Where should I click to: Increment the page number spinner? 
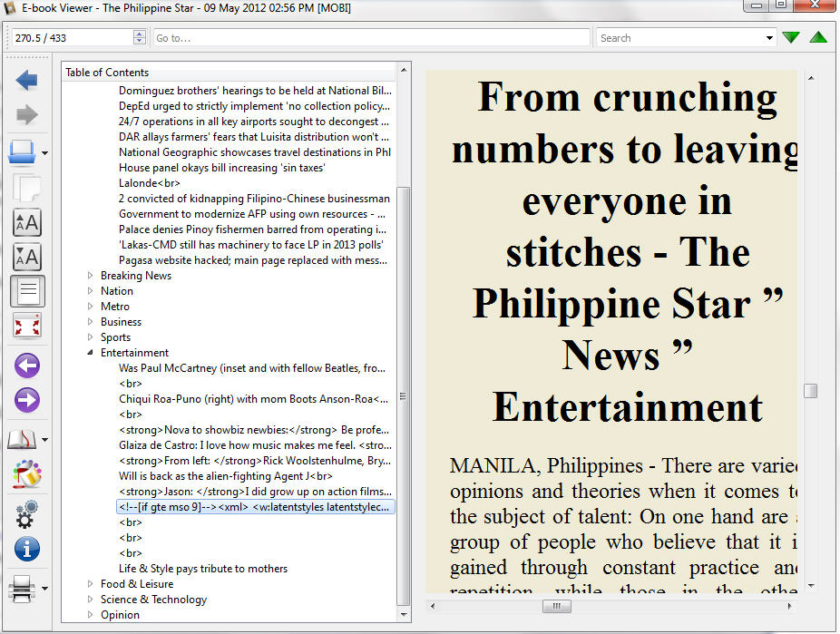point(140,34)
